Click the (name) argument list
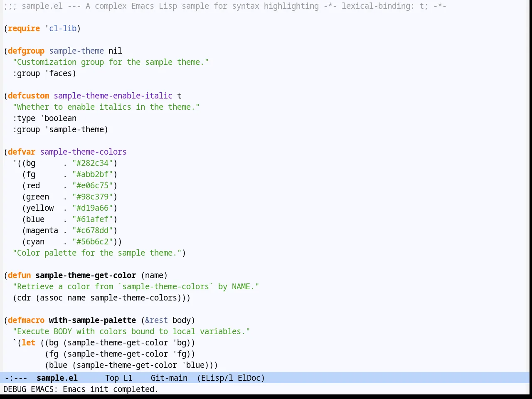Screen dimensions: 532x399 pyautogui.click(x=154, y=275)
